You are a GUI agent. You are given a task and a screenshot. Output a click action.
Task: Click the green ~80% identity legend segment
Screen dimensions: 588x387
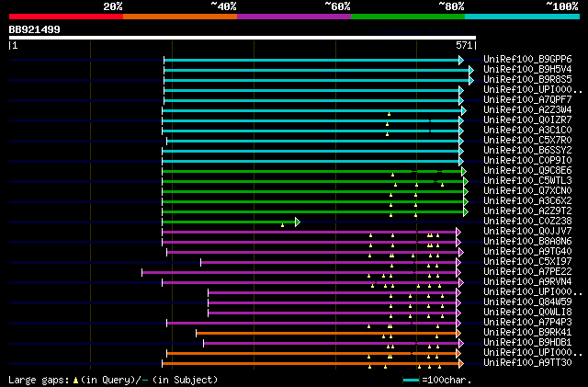(408, 17)
